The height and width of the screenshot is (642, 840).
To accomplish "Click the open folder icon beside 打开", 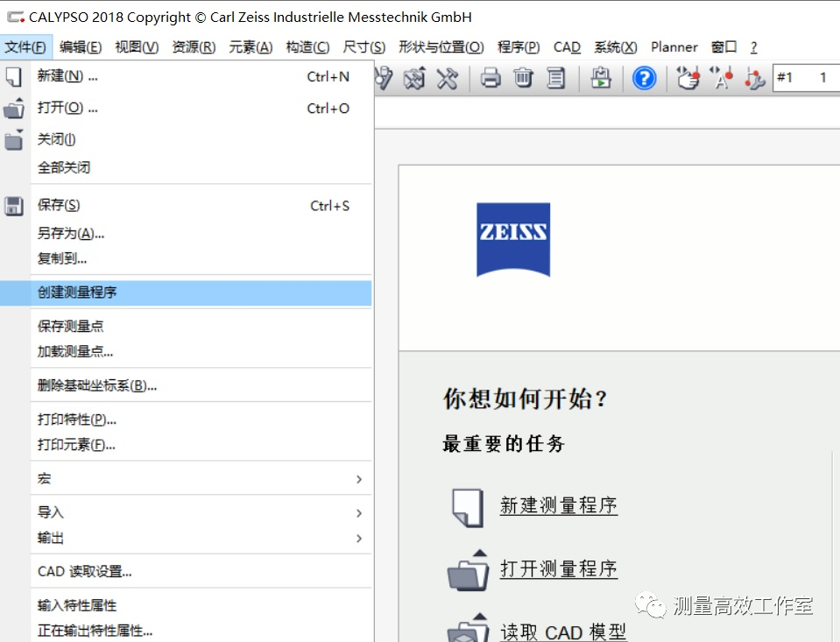I will (x=14, y=109).
